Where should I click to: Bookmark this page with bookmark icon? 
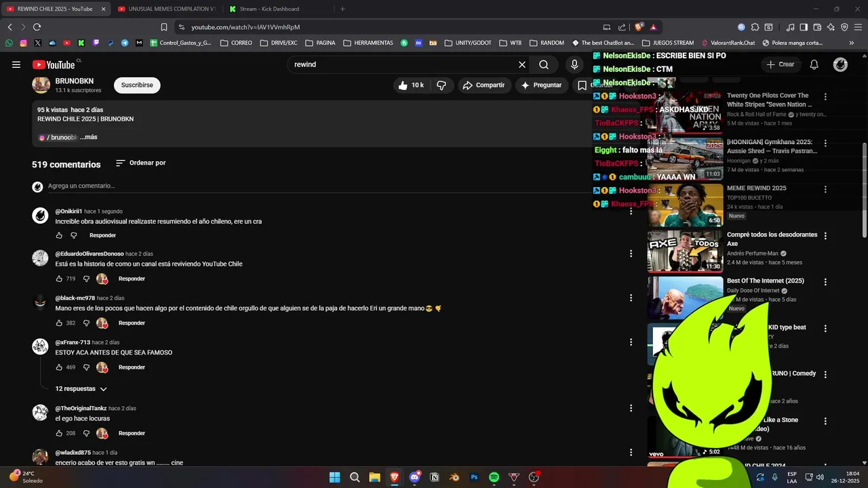pyautogui.click(x=164, y=27)
